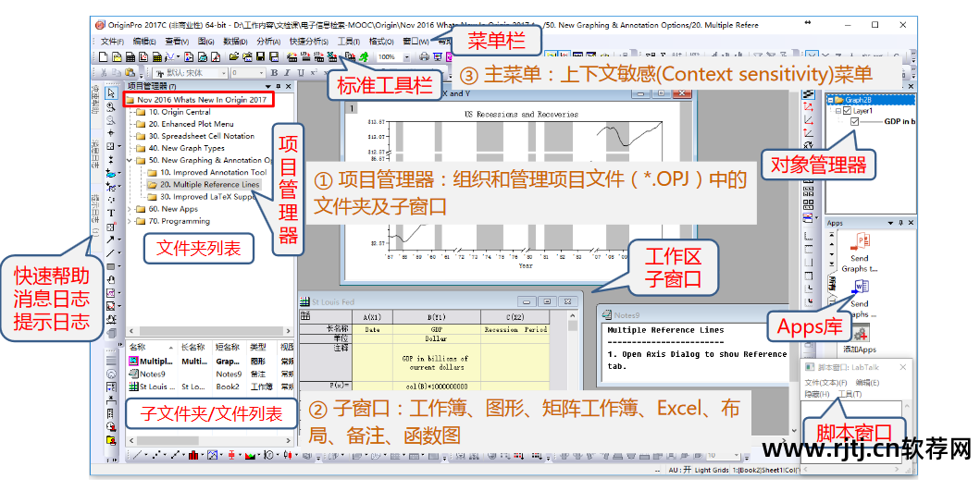Click the Project Manager panel pin button
The width and height of the screenshot is (980, 491).
pos(278,86)
